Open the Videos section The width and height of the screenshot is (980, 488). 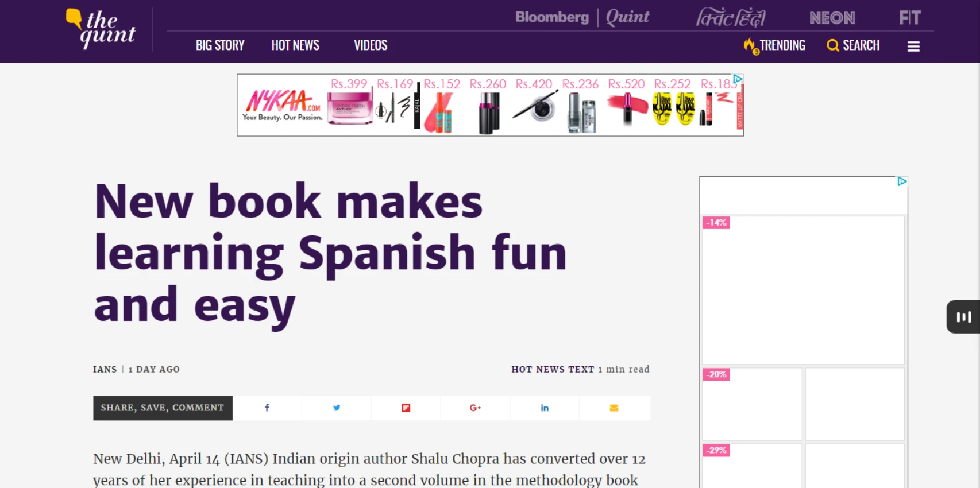[x=371, y=45]
